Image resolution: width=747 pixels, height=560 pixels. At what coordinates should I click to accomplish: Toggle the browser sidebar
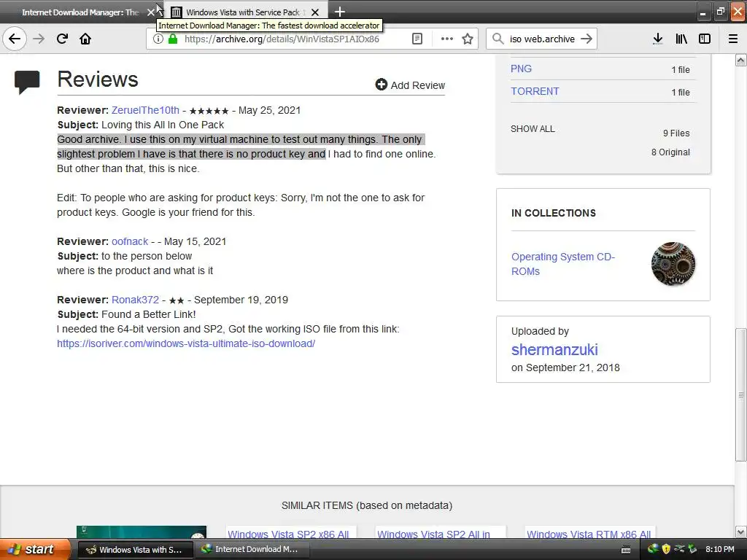tap(705, 39)
